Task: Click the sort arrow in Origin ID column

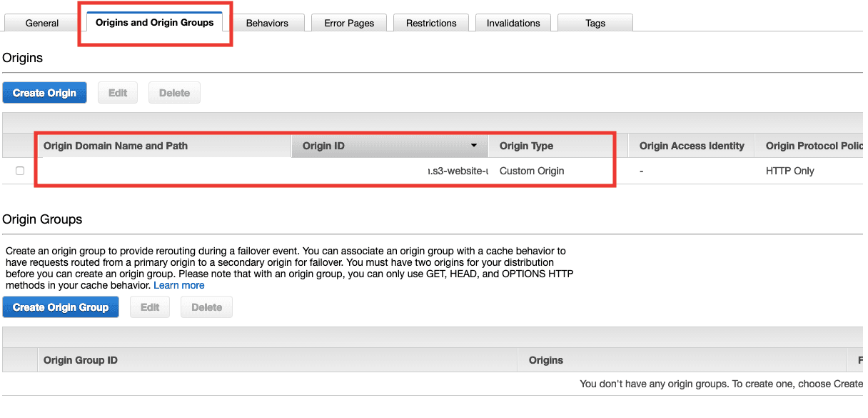Action: pyautogui.click(x=473, y=146)
